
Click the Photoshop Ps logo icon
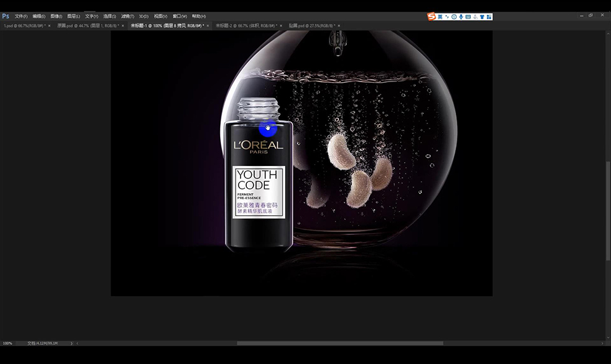click(6, 16)
